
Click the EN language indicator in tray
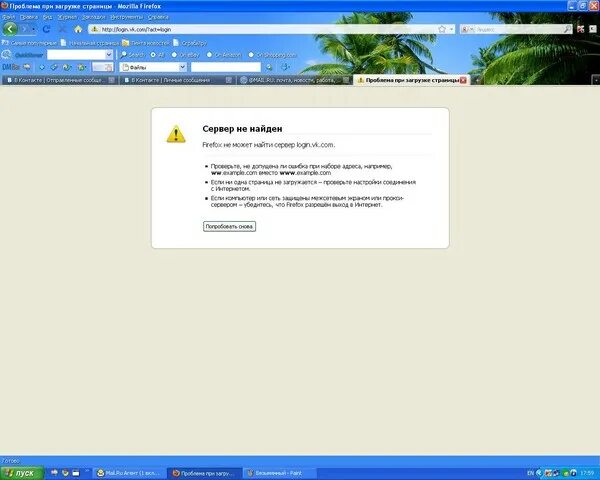(x=530, y=473)
